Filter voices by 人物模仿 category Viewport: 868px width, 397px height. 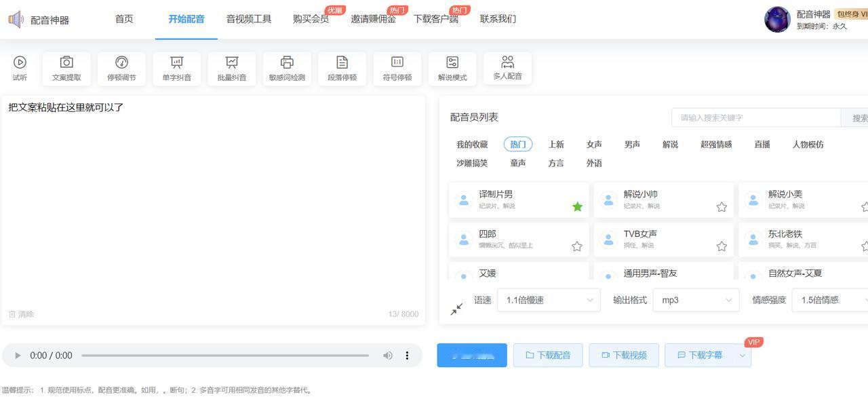tap(808, 145)
